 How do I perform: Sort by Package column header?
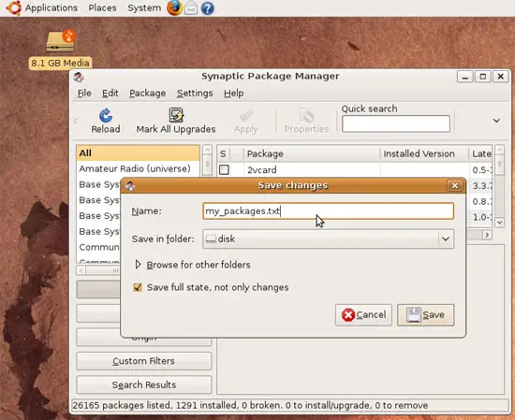[x=312, y=153]
